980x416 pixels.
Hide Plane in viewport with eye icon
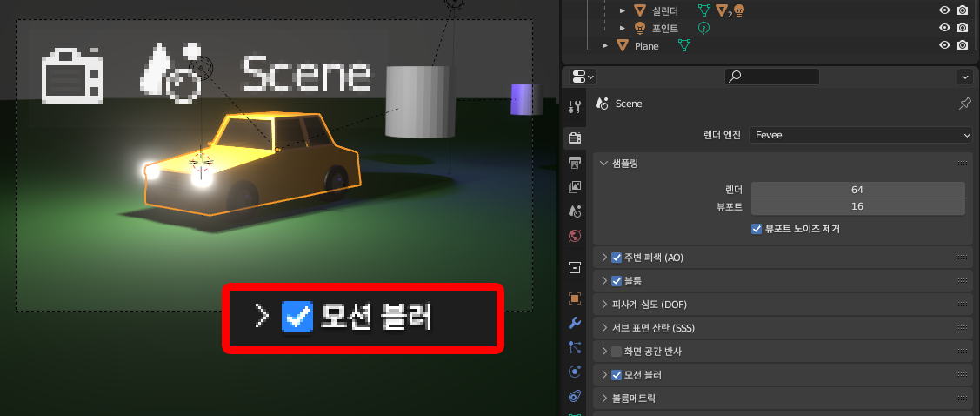pos(945,45)
